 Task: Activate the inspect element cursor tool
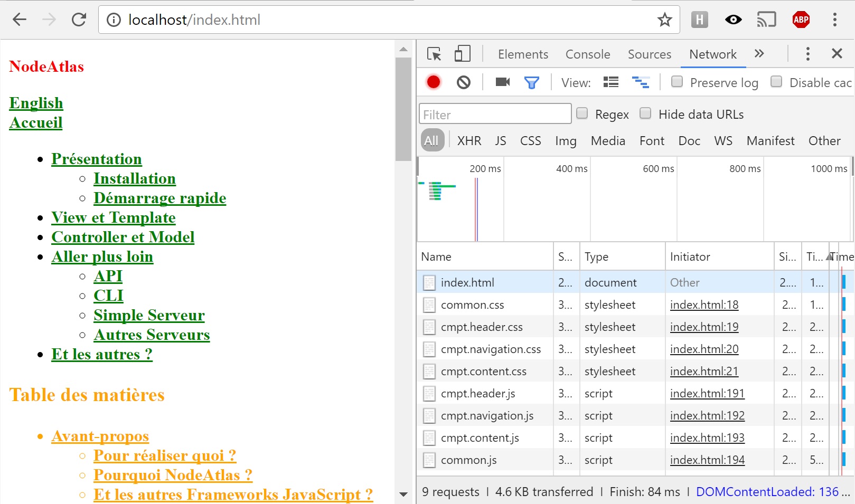click(434, 54)
